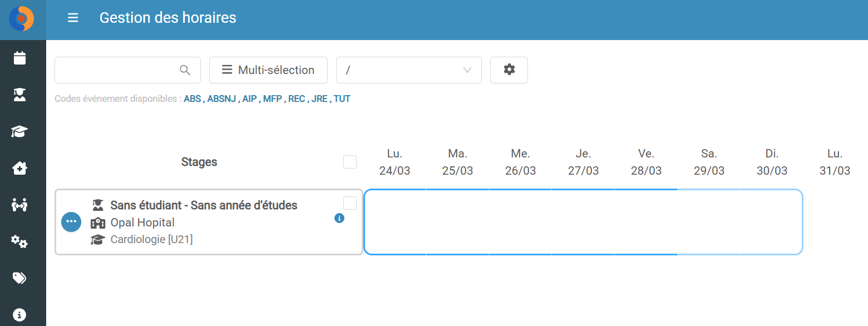Image resolution: width=868 pixels, height=326 pixels.
Task: Open the gear settings button
Action: pos(509,70)
